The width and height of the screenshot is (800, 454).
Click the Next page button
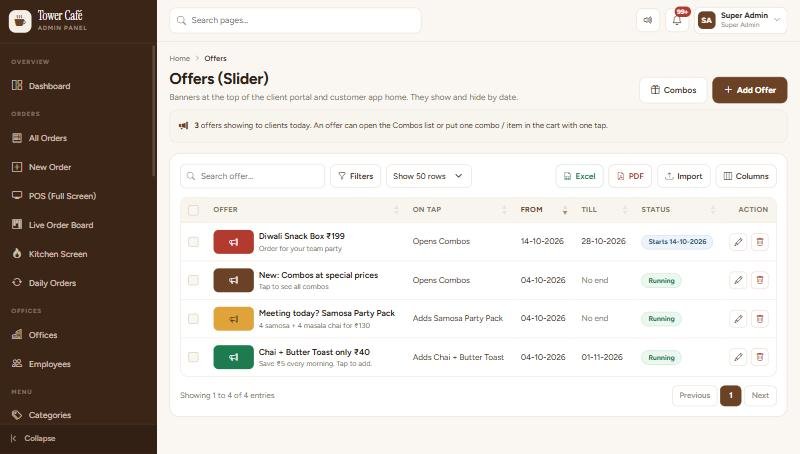760,395
